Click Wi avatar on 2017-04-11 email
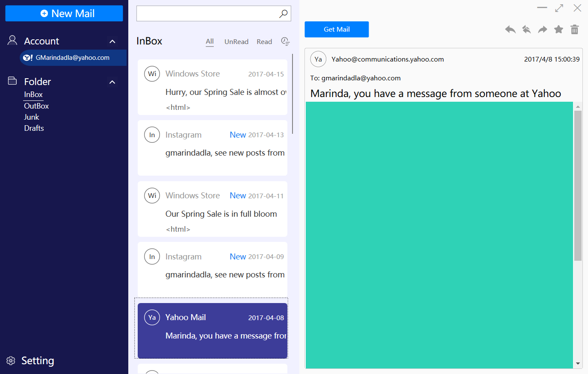The image size is (588, 374). point(152,195)
